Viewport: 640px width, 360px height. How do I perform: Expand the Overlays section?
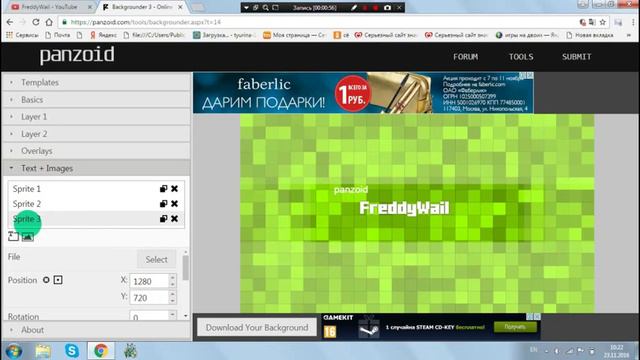pyautogui.click(x=96, y=151)
